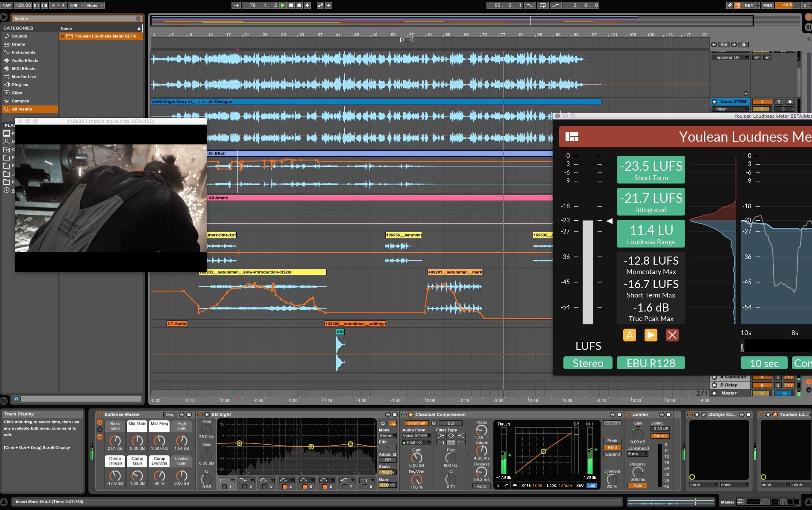Enable EQ Eight band 1

(224, 487)
